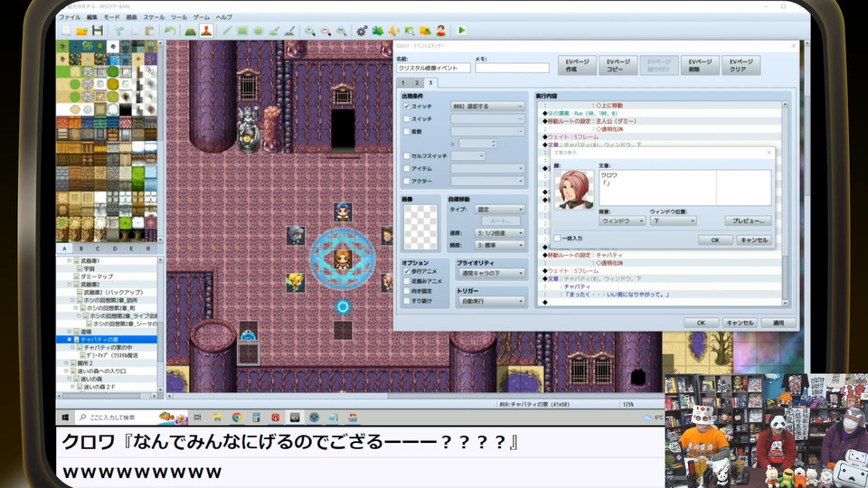This screenshot has height=488, width=868.
Task: Open the 背景 window background dropdown
Action: (622, 221)
